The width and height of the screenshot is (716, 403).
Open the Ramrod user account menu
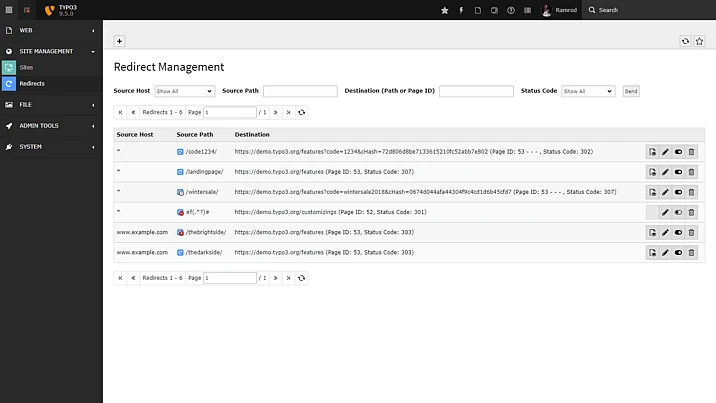coord(560,10)
